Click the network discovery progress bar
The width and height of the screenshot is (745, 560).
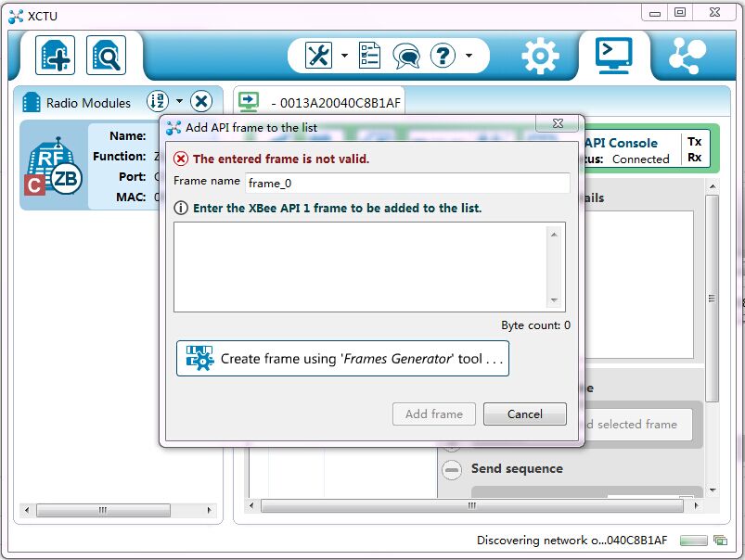(x=693, y=541)
